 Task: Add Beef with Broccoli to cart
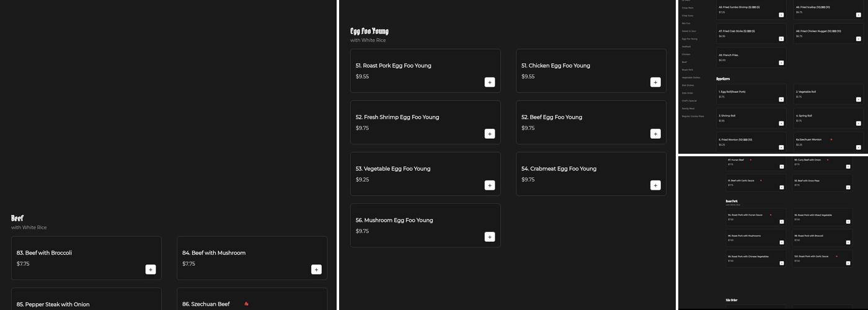pyautogui.click(x=151, y=269)
